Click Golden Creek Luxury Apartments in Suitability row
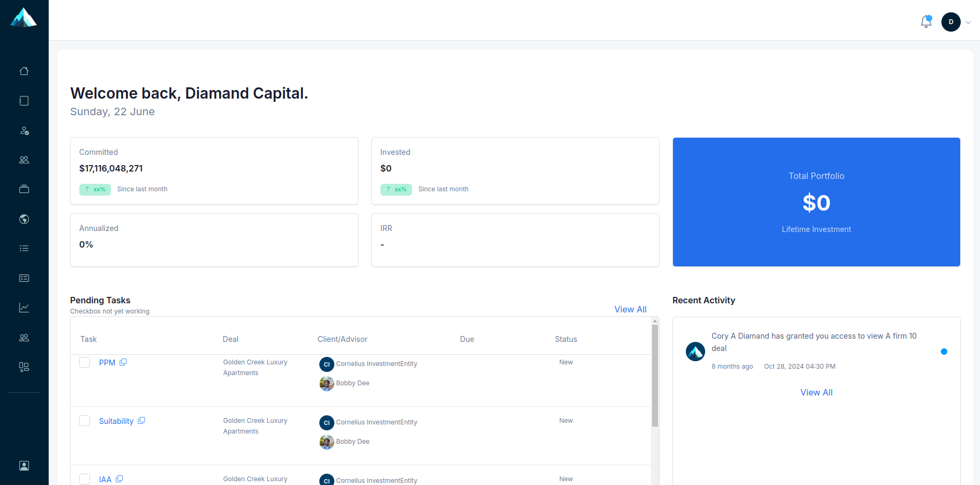The height and width of the screenshot is (485, 980). pyautogui.click(x=255, y=426)
